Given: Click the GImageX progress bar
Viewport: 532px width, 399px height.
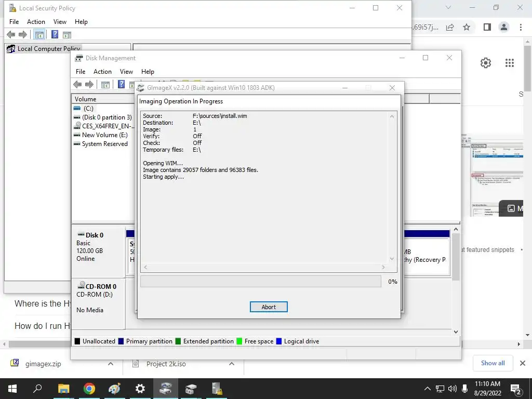Looking at the screenshot, I should tap(261, 281).
